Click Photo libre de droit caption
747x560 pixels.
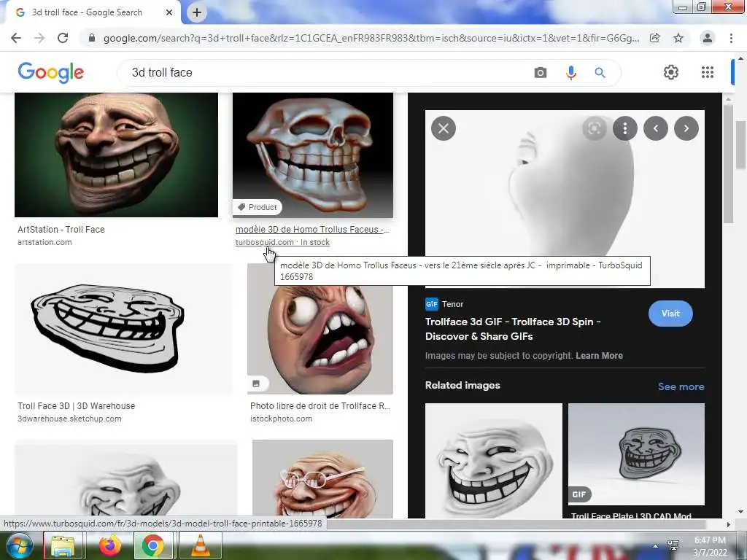(x=320, y=405)
